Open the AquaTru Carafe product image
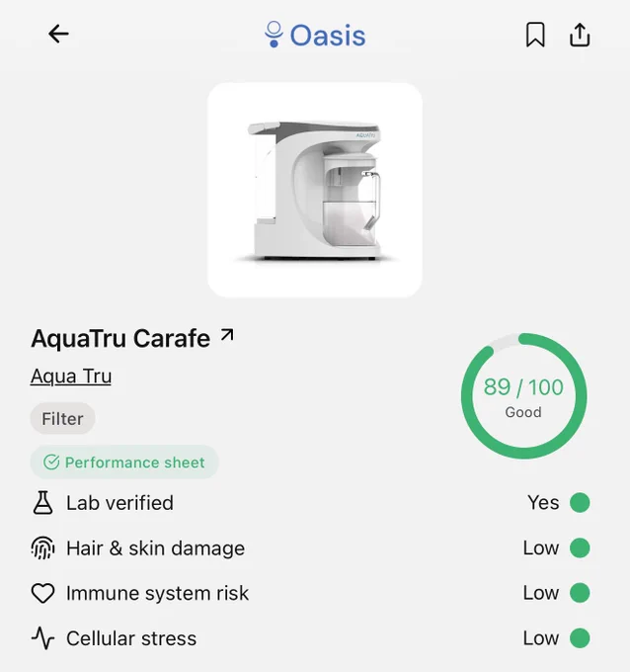Image resolution: width=630 pixels, height=672 pixels. pos(315,190)
